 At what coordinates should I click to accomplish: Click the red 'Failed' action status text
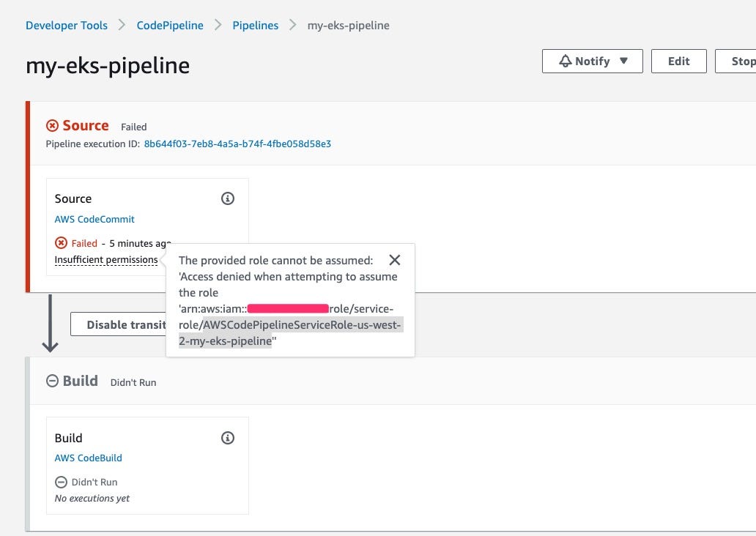[84, 243]
